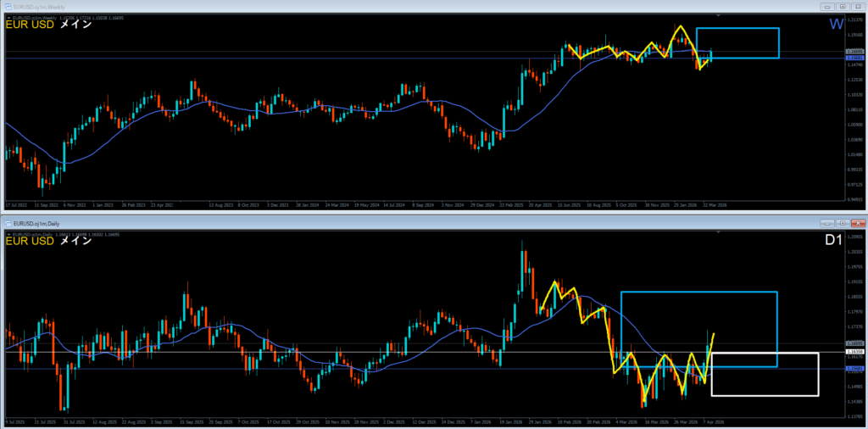Open the small arrow before EURUSD.oj1m,Weekly chart info
This screenshot has width=868, height=429.
pos(8,19)
